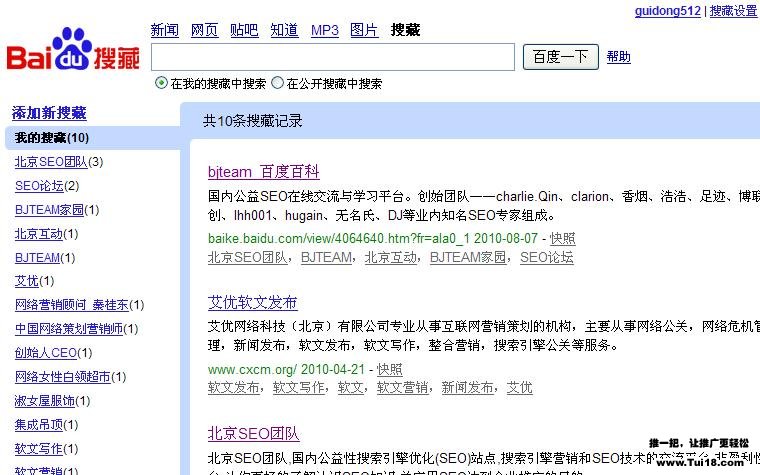Screen dimensions: 760x475
Task: Switch to the 贴吧 tab
Action: 244,30
